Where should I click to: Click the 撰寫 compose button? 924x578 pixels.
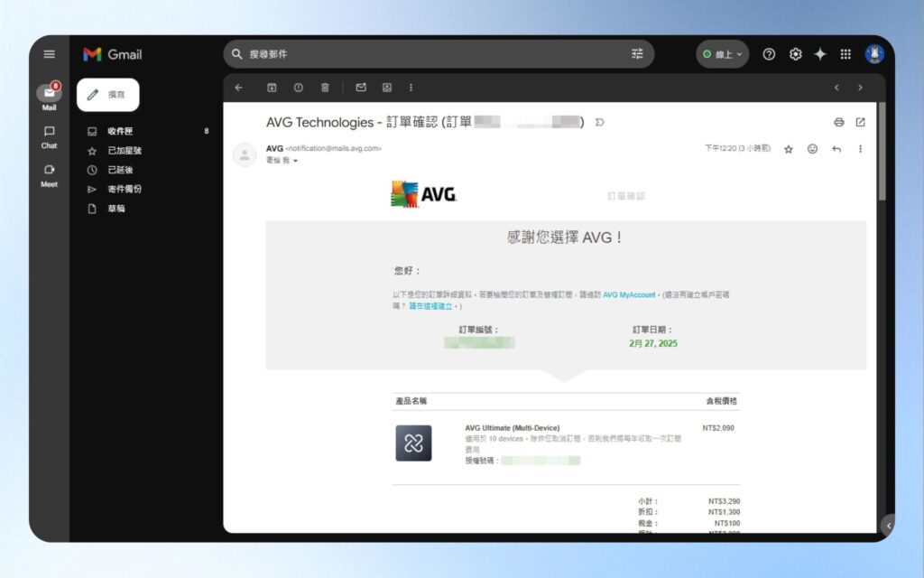(108, 94)
